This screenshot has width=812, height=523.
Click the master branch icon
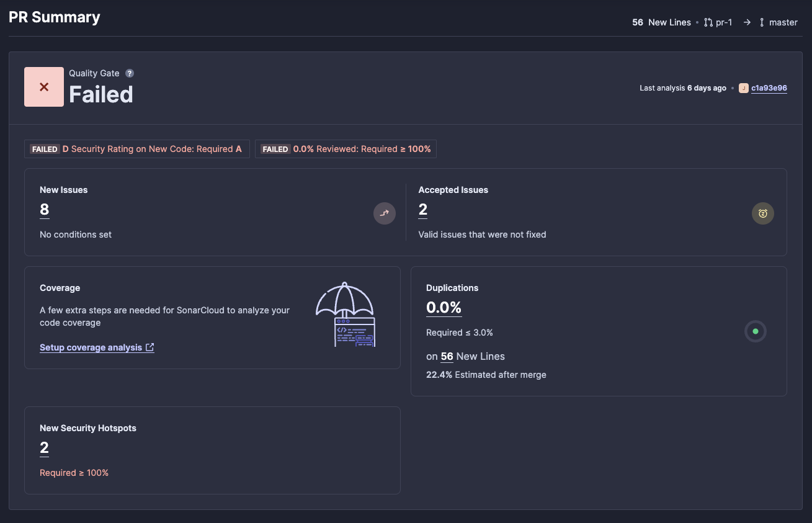click(x=761, y=22)
